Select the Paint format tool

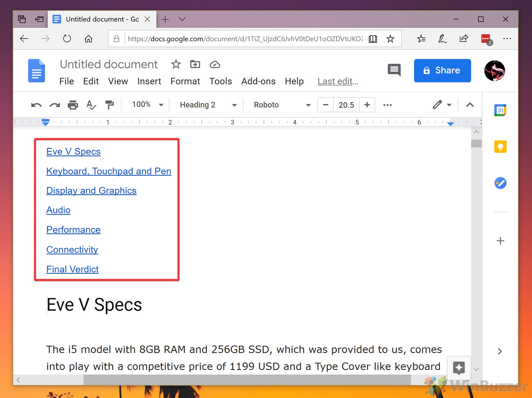(x=109, y=105)
